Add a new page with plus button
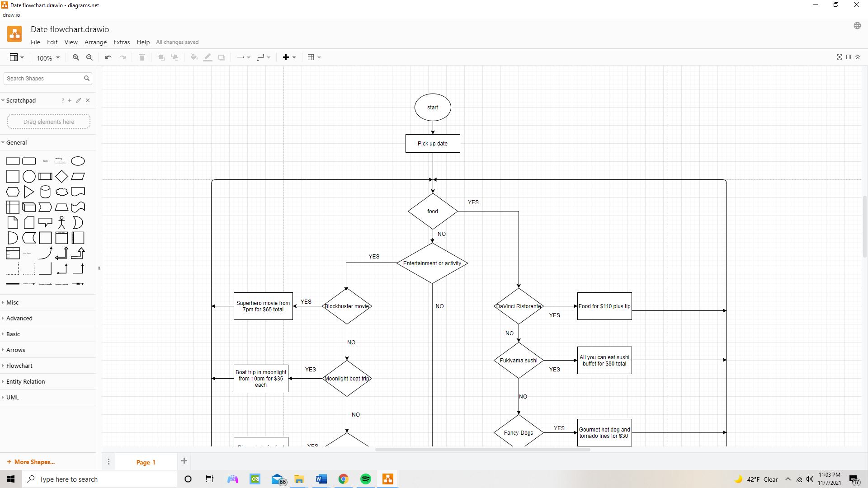Image resolution: width=868 pixels, height=488 pixels. 184,461
